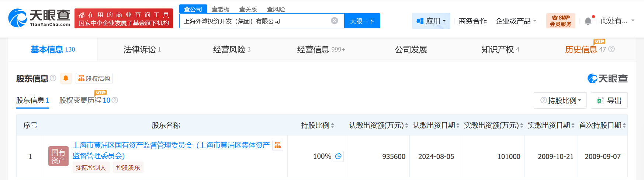Click help icon next to 历史信息 tab
Screen dimensions: 644x180
612,49
